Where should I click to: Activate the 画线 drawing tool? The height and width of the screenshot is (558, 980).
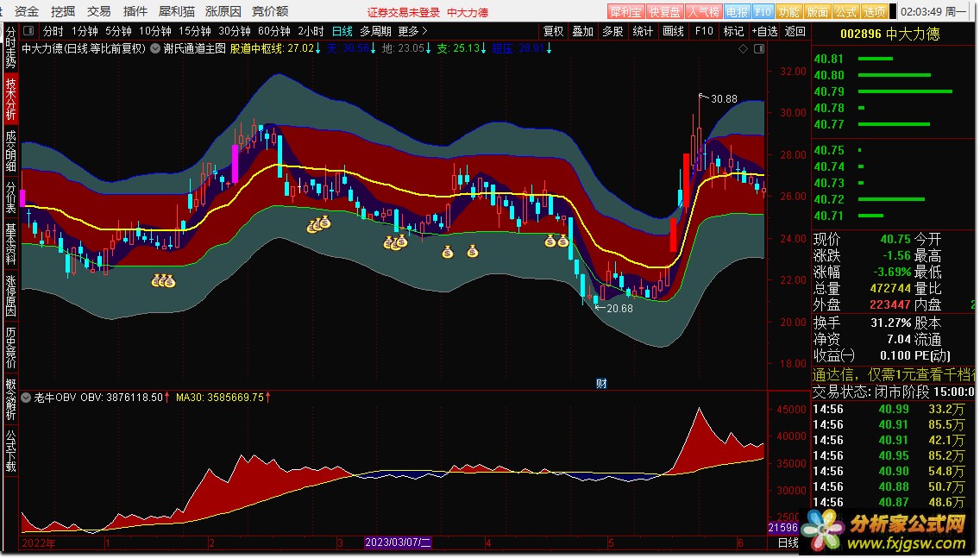673,31
